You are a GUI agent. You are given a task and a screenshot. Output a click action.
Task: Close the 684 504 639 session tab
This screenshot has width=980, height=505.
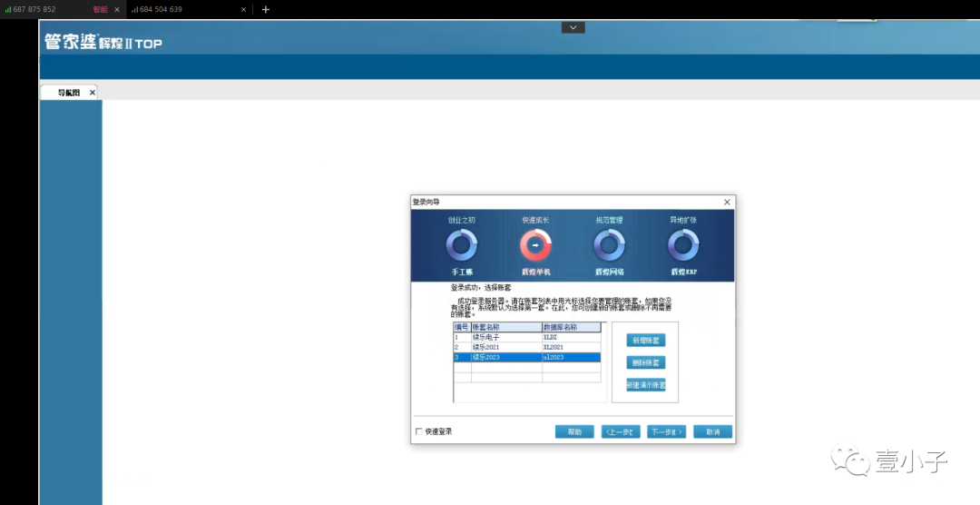point(244,9)
